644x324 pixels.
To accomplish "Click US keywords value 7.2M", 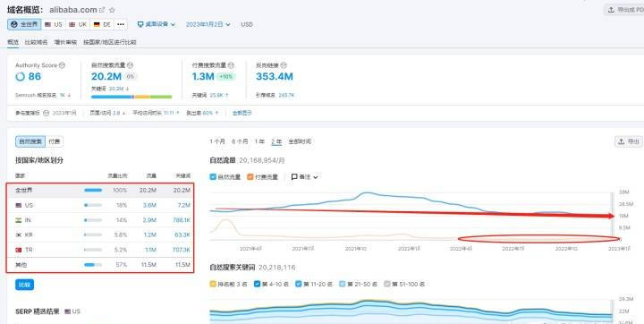I will point(183,205).
